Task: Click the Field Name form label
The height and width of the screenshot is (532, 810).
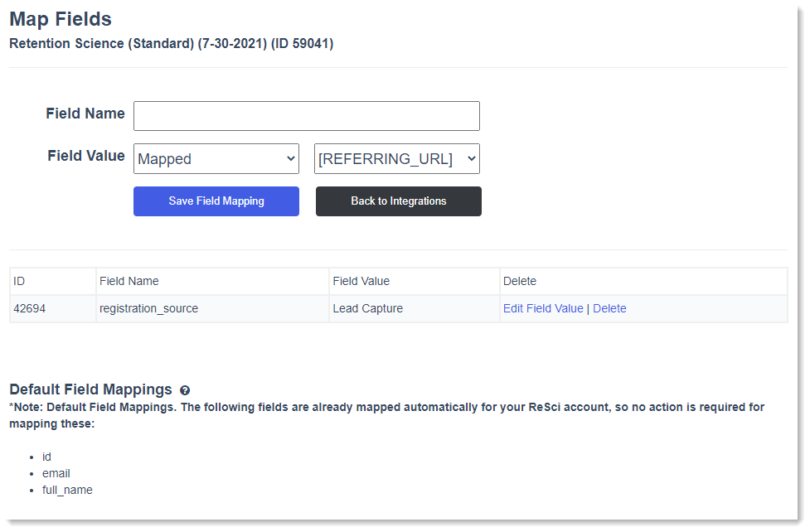Action: click(x=85, y=114)
